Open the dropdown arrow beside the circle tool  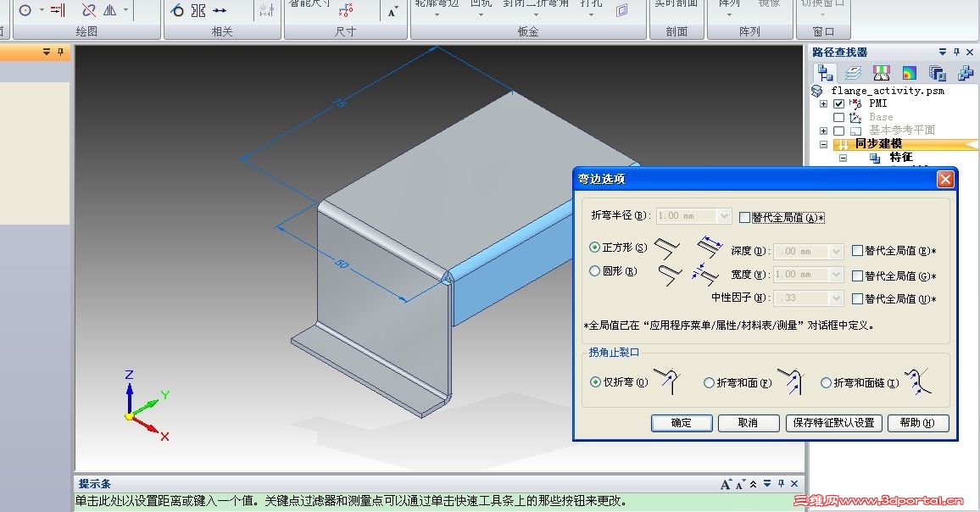click(42, 10)
